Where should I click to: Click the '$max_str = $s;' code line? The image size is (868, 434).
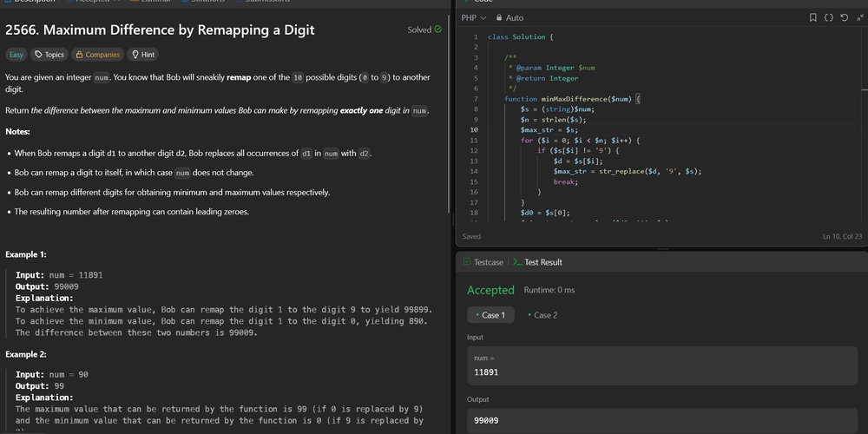549,129
